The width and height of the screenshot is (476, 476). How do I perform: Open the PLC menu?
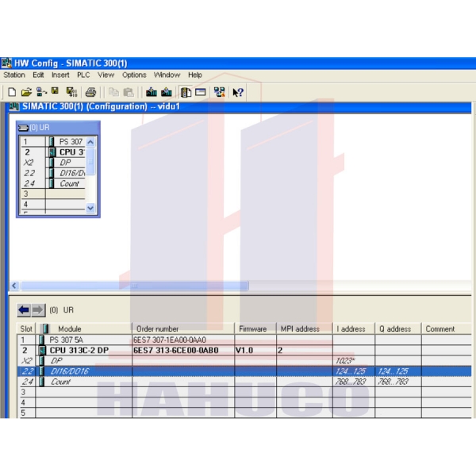coord(83,75)
